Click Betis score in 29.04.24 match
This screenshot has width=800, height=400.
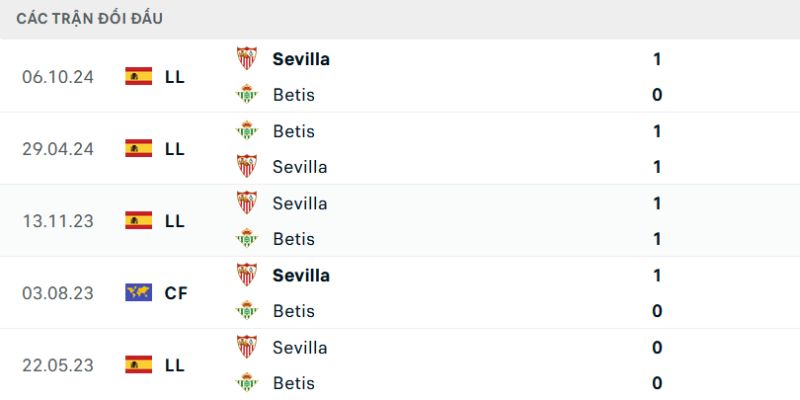click(657, 131)
